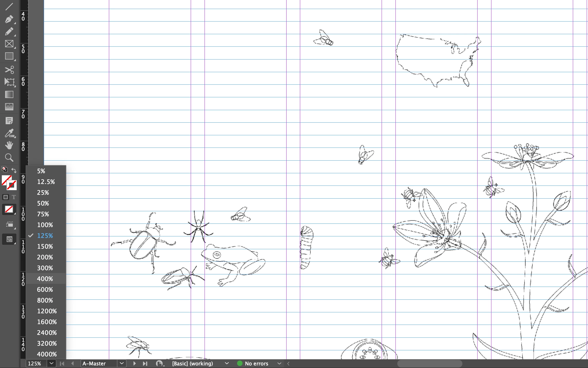Select the Zoom magnifier tool

pos(9,157)
